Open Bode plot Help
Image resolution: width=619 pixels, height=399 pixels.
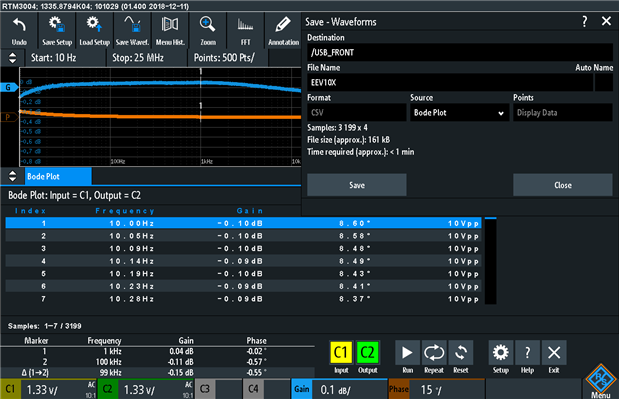(527, 352)
